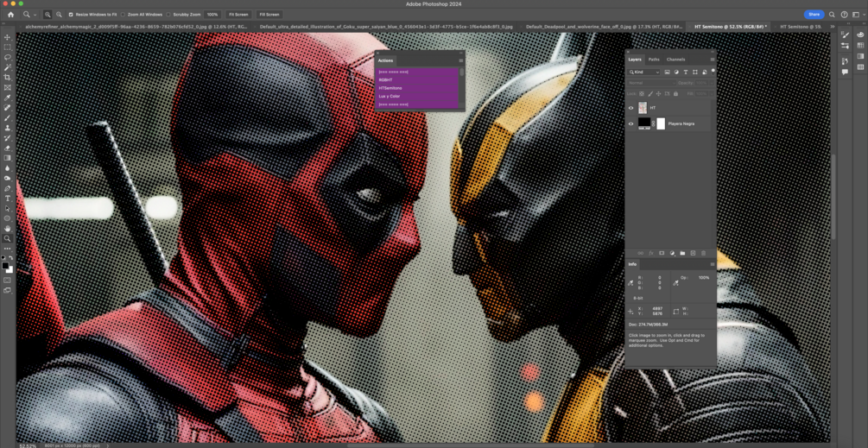Switch to the Channels tab
Viewport: 868px width, 448px height.
coord(675,60)
